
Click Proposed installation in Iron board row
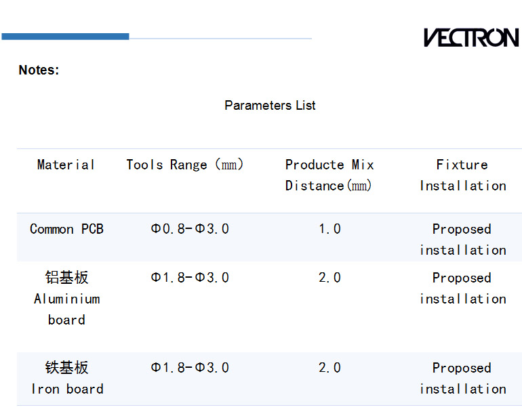(462, 378)
